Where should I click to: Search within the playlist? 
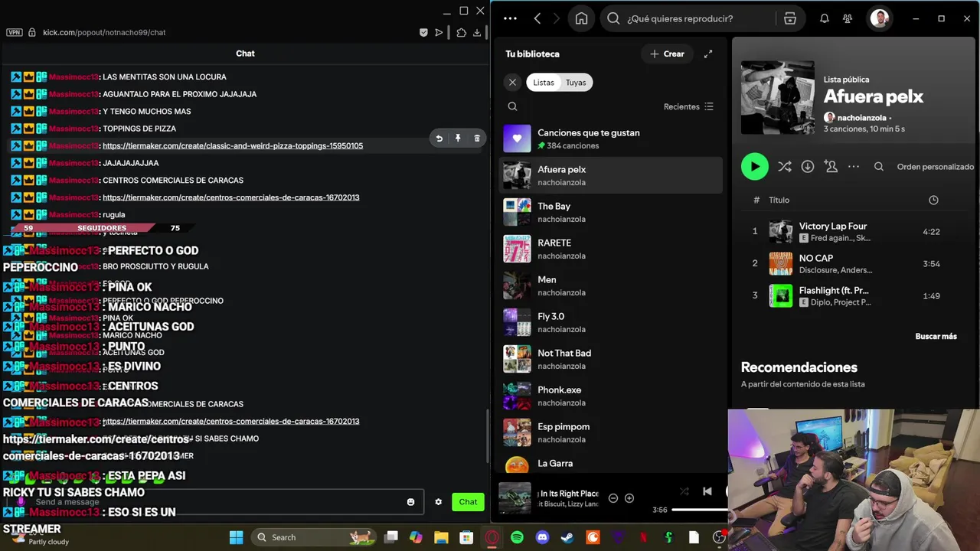pyautogui.click(x=879, y=166)
